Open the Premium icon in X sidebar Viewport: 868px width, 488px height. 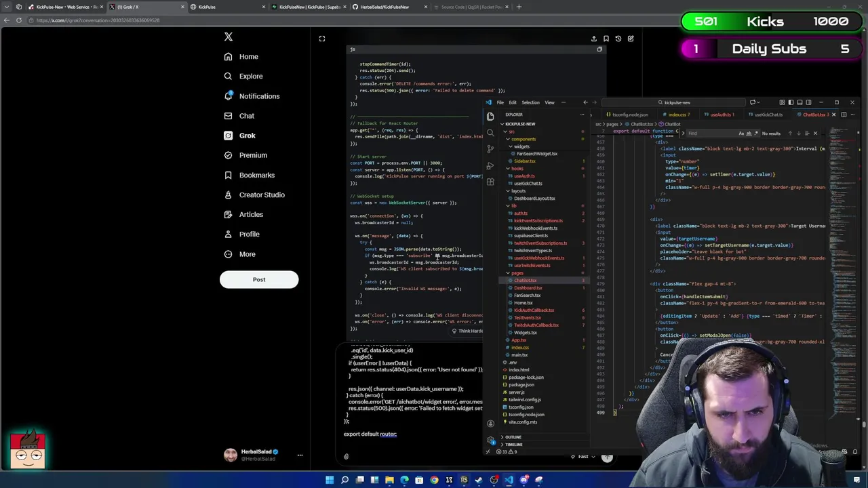(228, 155)
